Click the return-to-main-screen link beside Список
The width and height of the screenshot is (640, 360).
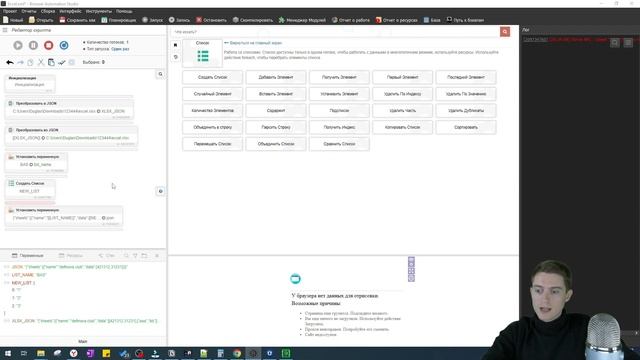tap(253, 43)
